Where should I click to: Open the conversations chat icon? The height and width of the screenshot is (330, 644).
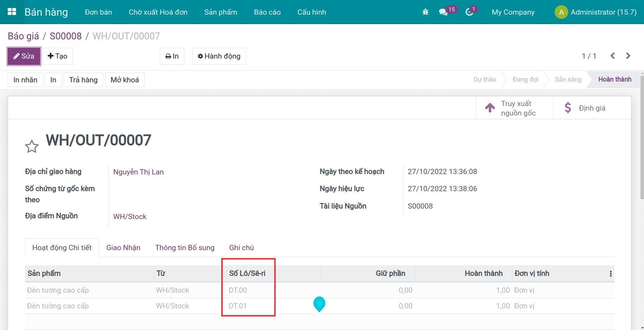(443, 12)
